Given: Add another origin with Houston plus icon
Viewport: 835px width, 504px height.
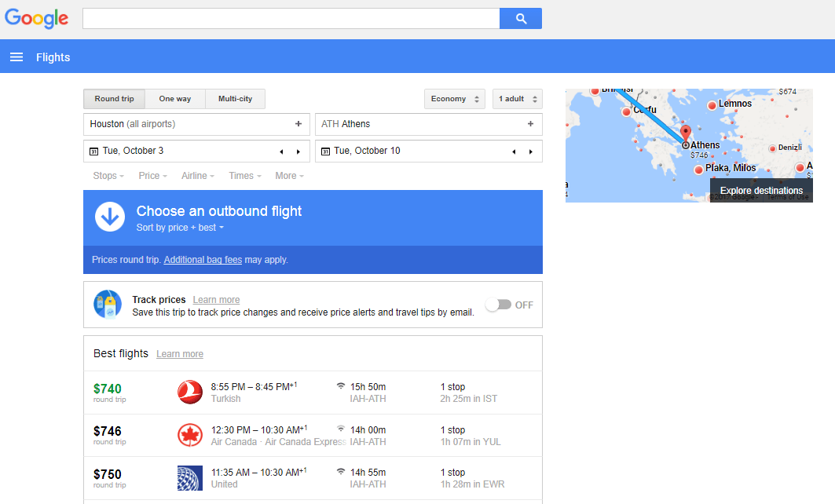Looking at the screenshot, I should pyautogui.click(x=298, y=124).
